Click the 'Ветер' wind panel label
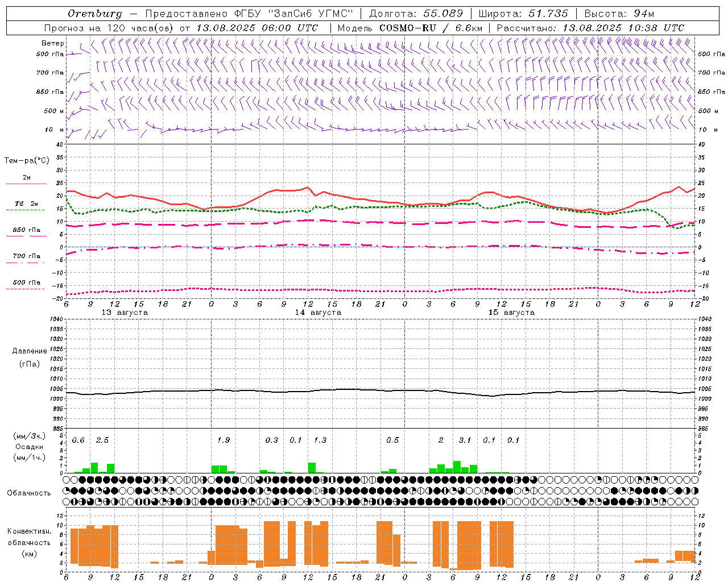The image size is (728, 582). [x=53, y=43]
